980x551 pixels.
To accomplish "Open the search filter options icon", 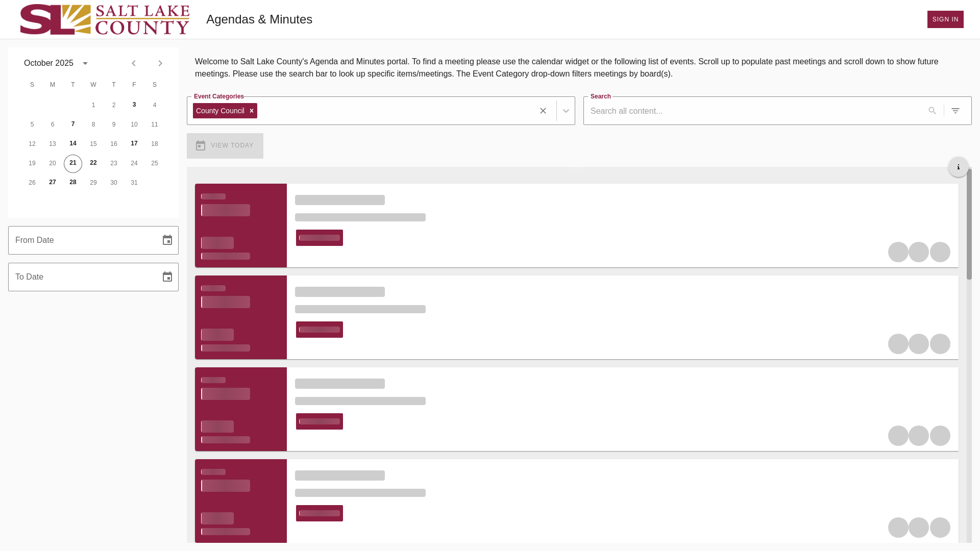I will 955,111.
